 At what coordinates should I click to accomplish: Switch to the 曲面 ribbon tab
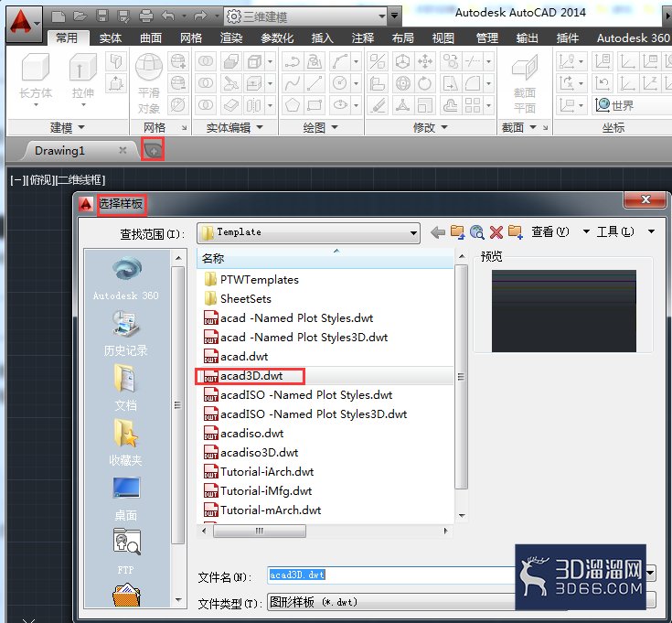point(151,38)
